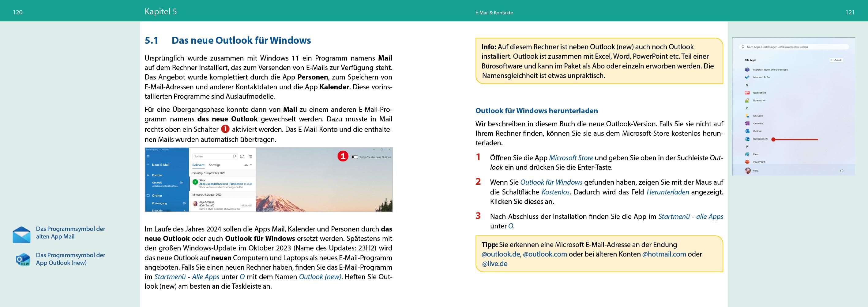
Task: Switch to the Relevant tab
Action: click(x=198, y=165)
